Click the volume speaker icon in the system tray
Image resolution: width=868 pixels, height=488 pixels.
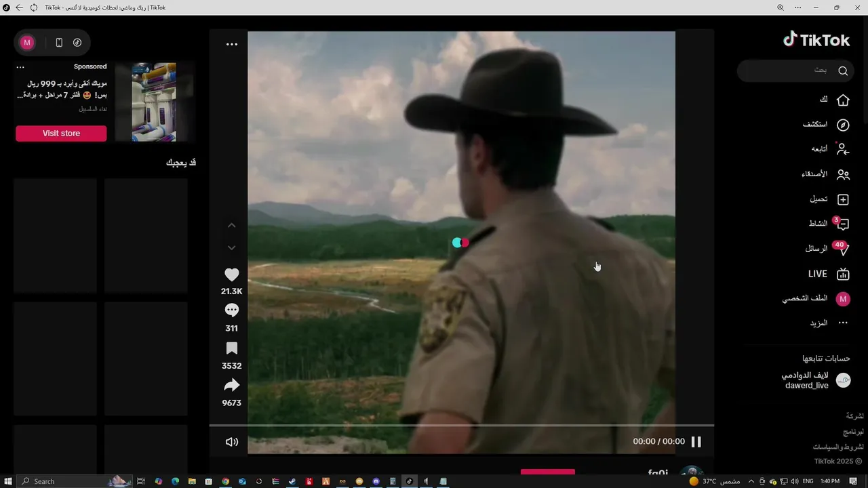794,481
